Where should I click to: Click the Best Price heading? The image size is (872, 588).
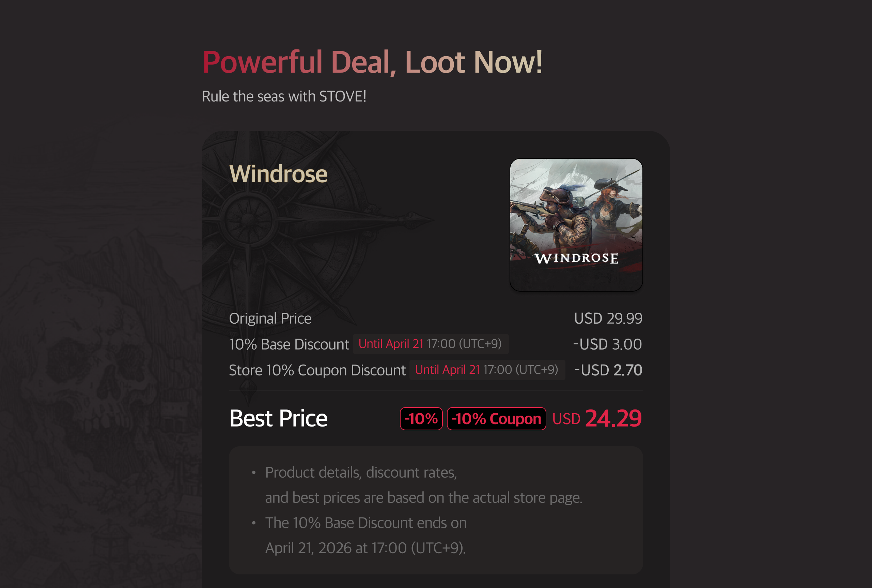point(278,418)
